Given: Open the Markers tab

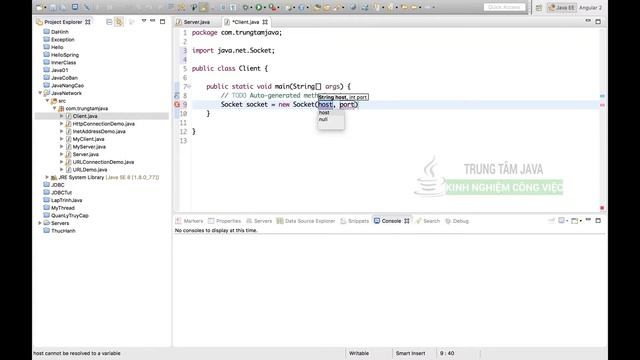Looking at the screenshot, I should tap(189, 221).
